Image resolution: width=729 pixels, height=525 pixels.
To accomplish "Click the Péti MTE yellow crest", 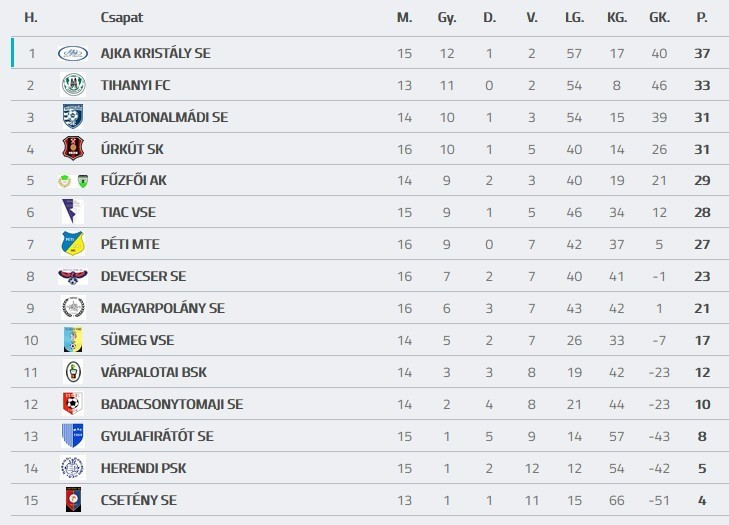I will pos(73,244).
